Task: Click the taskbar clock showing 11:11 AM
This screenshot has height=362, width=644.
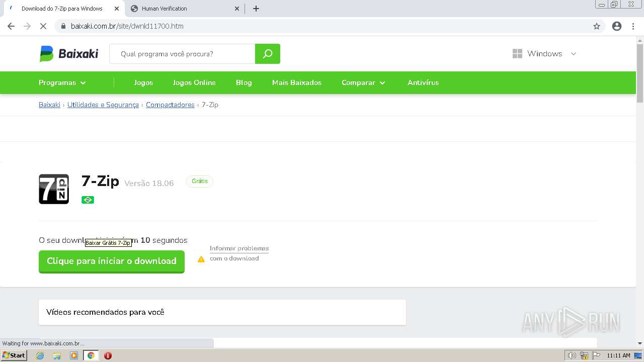Action: click(618, 355)
